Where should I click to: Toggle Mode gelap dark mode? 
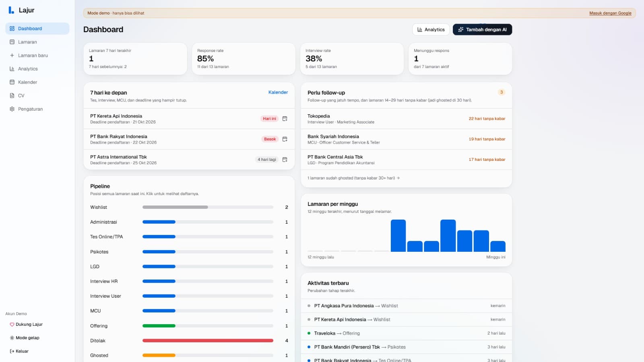tap(25, 338)
